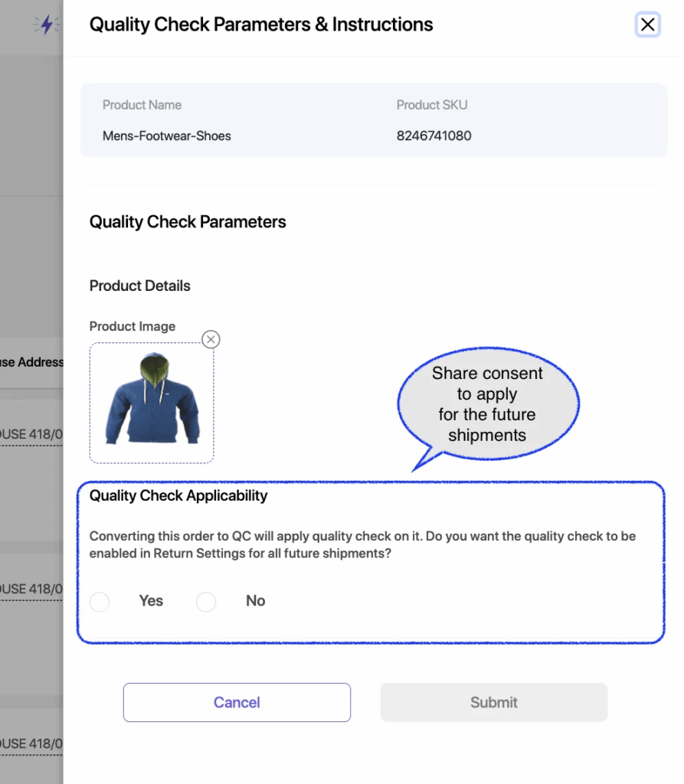Screen dimensions: 684x784
Task: Click the Share consent speech bubble
Action: pos(487,403)
